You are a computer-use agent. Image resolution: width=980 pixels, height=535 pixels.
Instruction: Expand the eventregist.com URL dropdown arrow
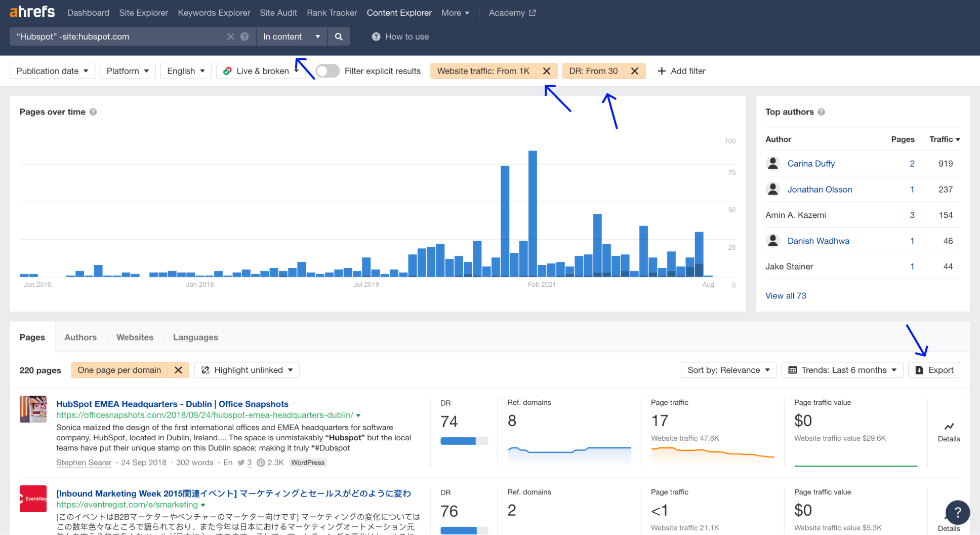pos(203,505)
